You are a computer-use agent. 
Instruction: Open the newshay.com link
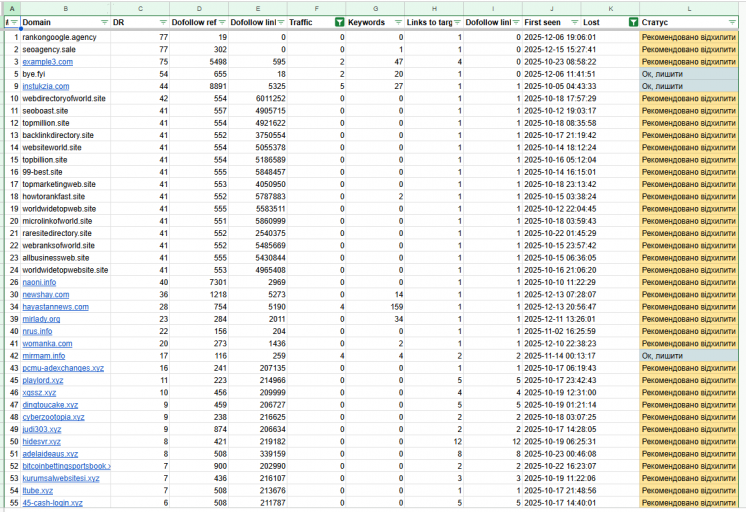pyautogui.click(x=46, y=295)
